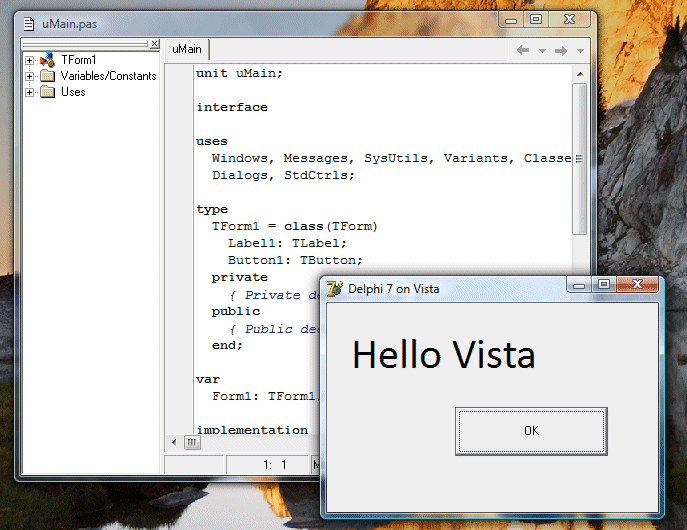The height and width of the screenshot is (530, 687).
Task: Click the 'uses' keyword in editor
Action: tap(212, 141)
